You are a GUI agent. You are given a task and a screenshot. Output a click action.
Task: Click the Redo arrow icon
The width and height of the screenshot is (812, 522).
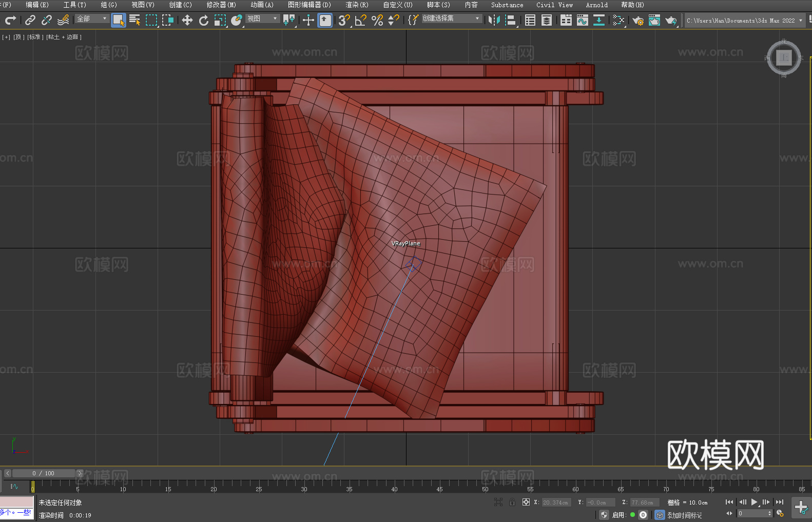coord(10,20)
